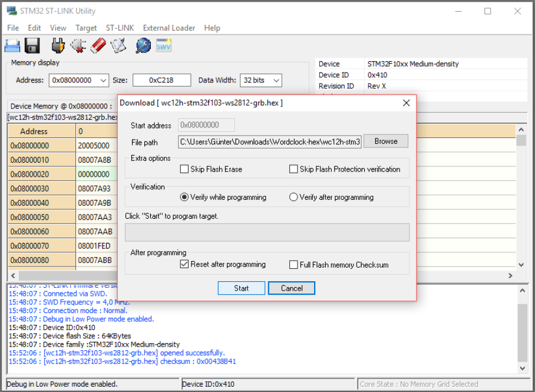Click the memory grid horizontal scroll left arrow
Image resolution: width=535 pixels, height=392 pixels.
(13, 275)
